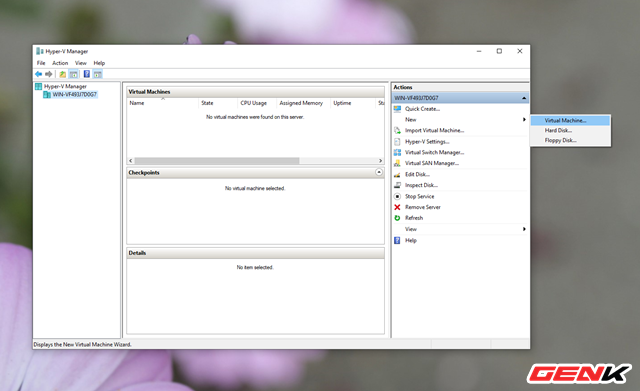Click the Forward arrow toolbar icon
This screenshot has height=391, width=640.
click(49, 74)
